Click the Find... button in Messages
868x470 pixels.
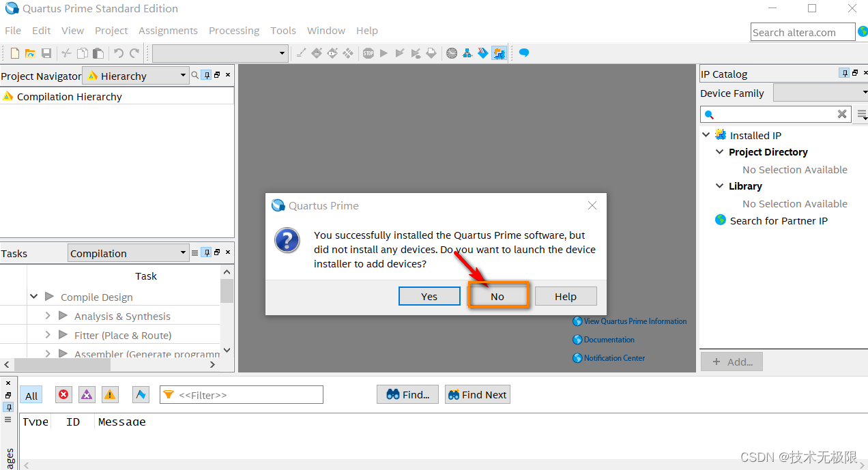(x=408, y=394)
